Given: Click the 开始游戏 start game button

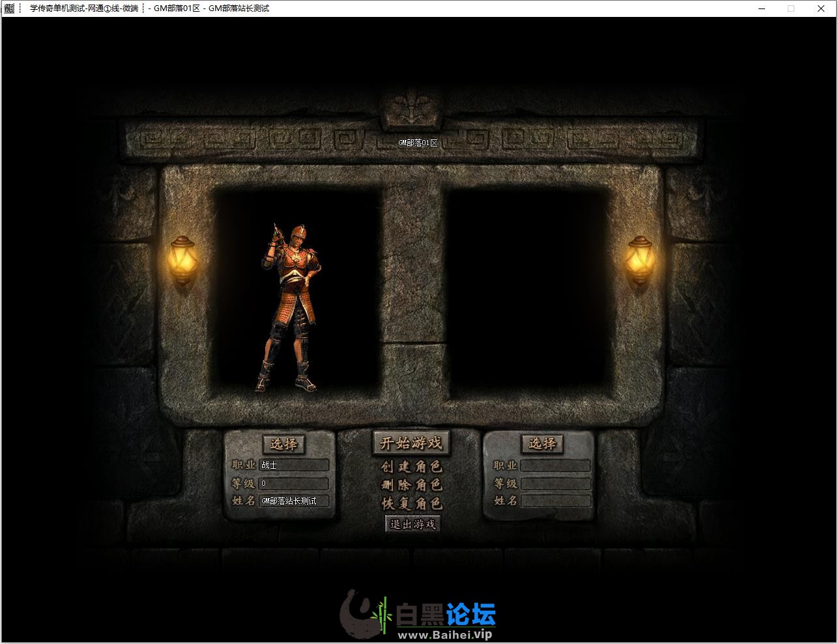Looking at the screenshot, I should [x=411, y=443].
